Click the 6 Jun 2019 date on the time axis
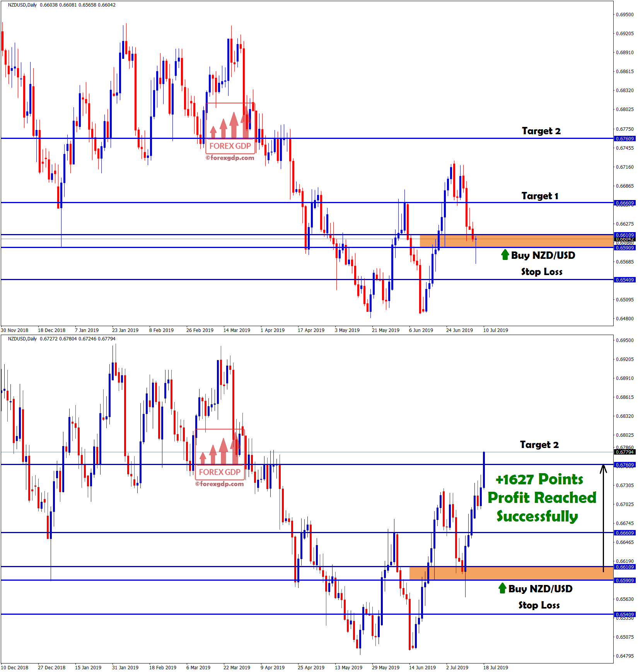This screenshot has height=672, width=638. (x=421, y=330)
